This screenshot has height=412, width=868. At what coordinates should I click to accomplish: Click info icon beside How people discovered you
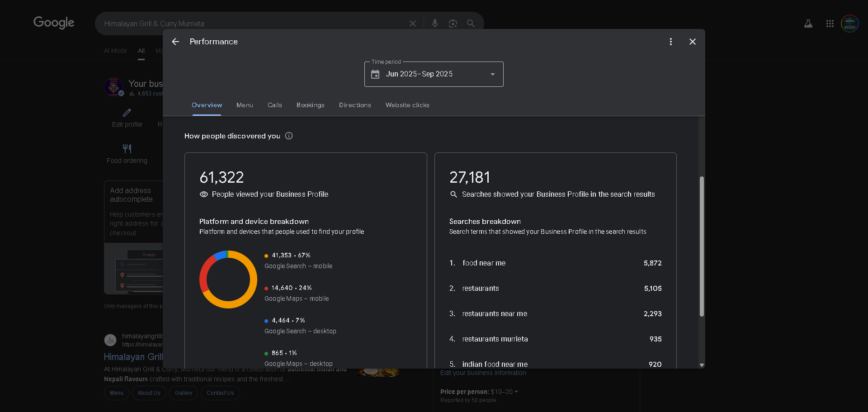tap(289, 136)
